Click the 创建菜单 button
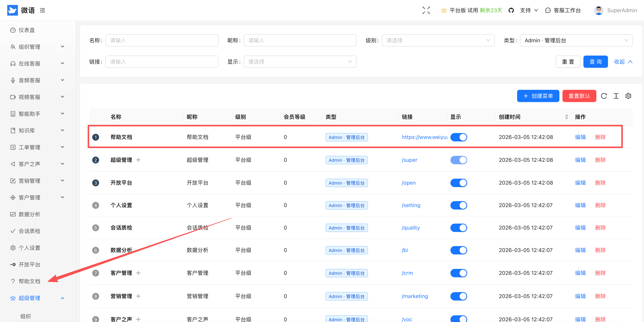644x322 pixels. click(538, 96)
